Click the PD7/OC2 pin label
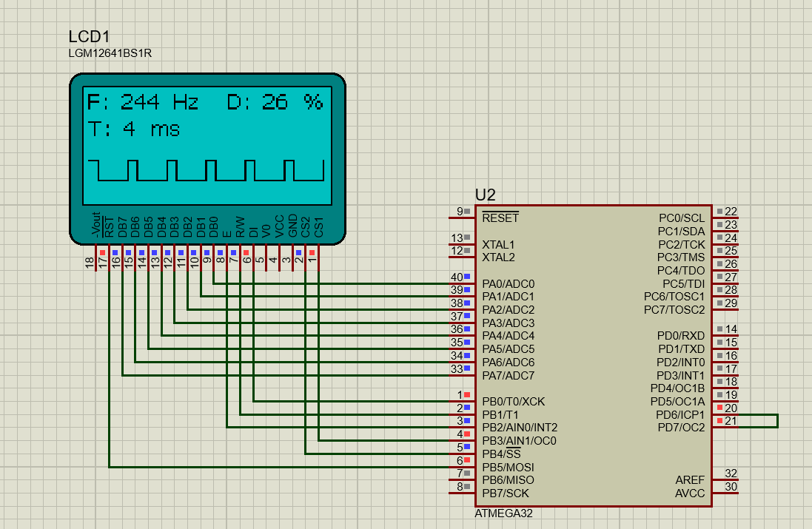 (681, 428)
